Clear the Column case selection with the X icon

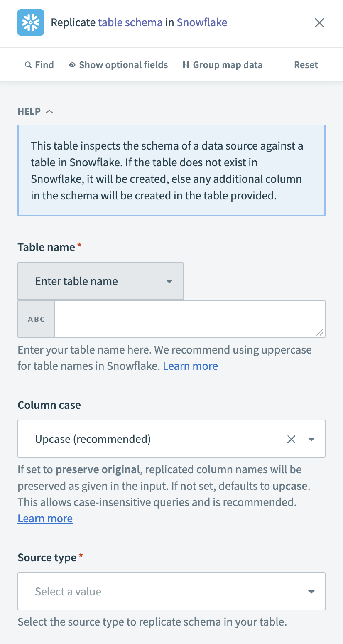coord(291,439)
